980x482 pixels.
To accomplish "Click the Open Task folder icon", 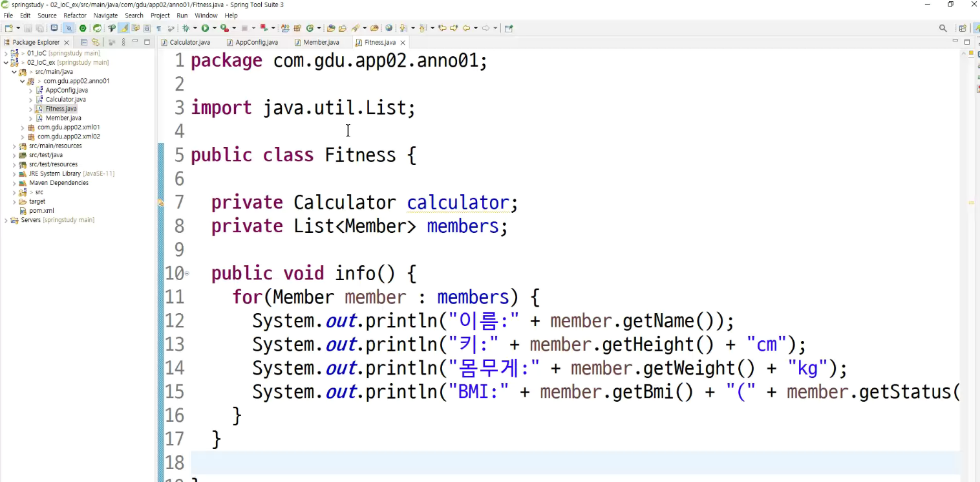I will click(342, 28).
